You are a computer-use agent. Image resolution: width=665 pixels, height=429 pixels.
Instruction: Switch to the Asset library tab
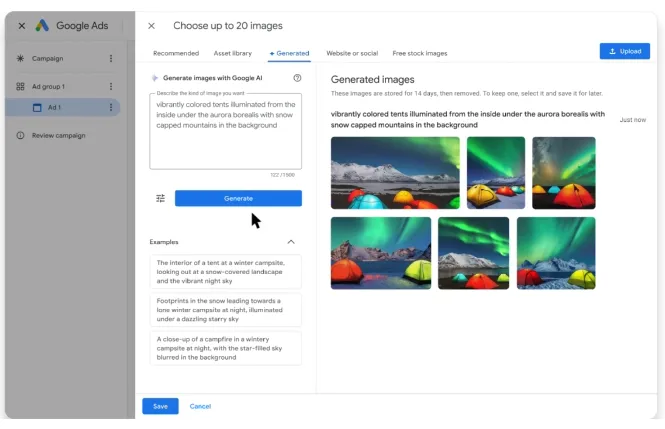[x=233, y=53]
